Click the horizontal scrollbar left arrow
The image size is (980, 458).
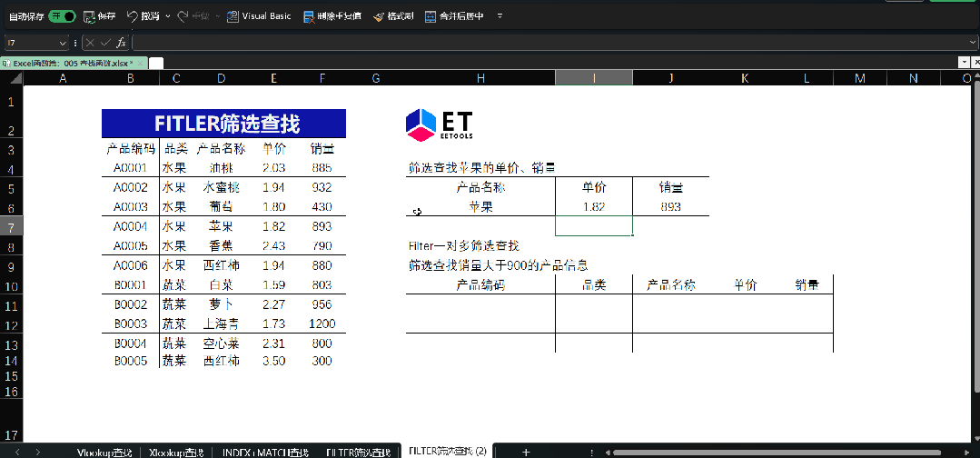pyautogui.click(x=606, y=452)
